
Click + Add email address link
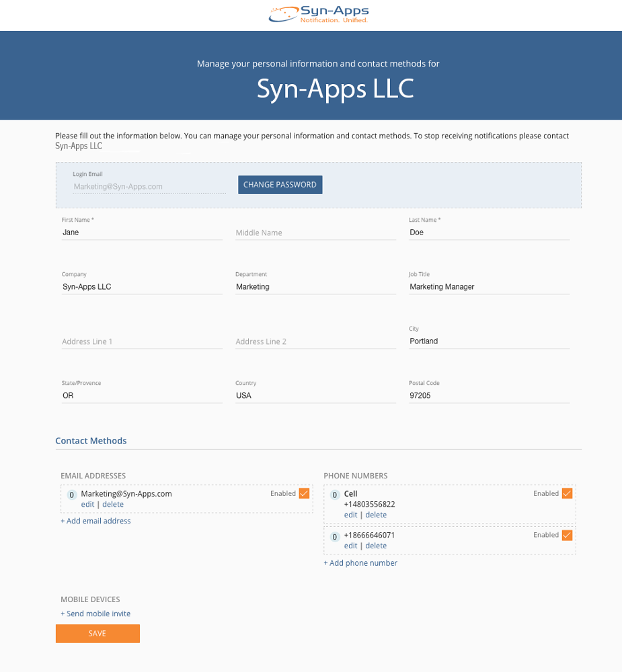coord(95,521)
